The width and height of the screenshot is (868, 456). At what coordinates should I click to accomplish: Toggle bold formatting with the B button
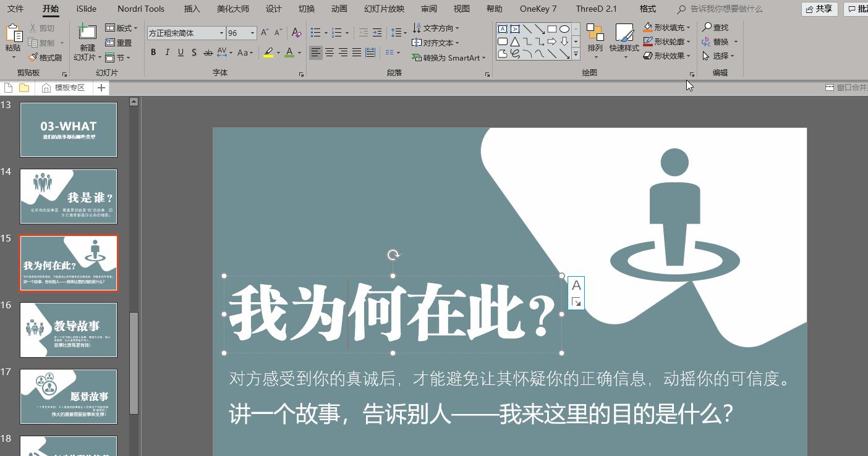(x=153, y=53)
